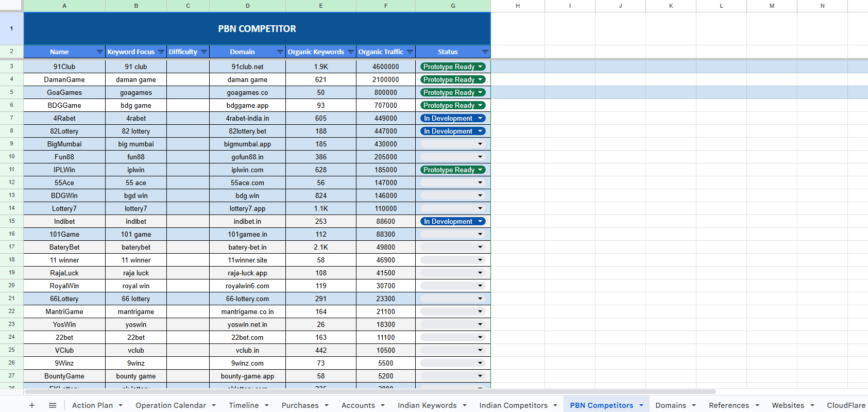The width and height of the screenshot is (868, 412).
Task: Select the bdggame.app domain cell
Action: (x=247, y=105)
